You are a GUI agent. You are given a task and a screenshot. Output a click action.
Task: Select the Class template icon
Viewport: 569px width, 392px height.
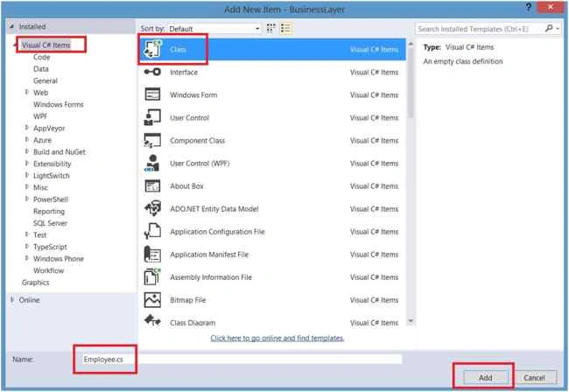[152, 49]
